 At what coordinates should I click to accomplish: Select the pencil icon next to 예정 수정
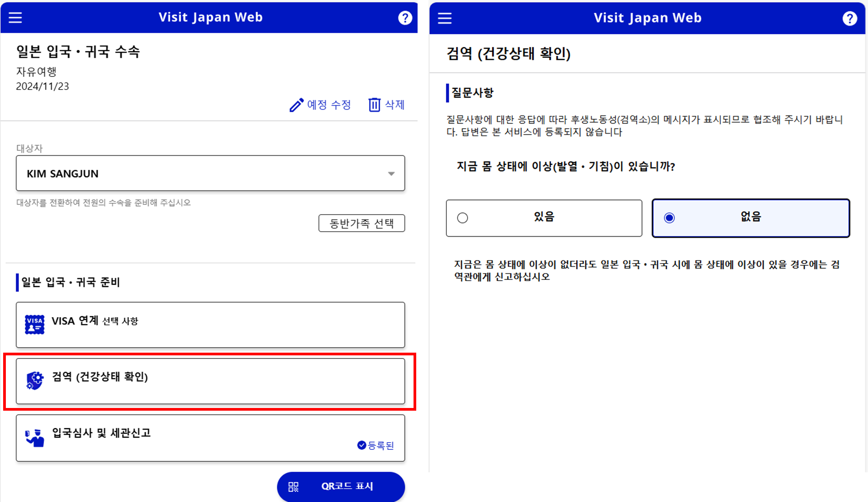coord(296,104)
